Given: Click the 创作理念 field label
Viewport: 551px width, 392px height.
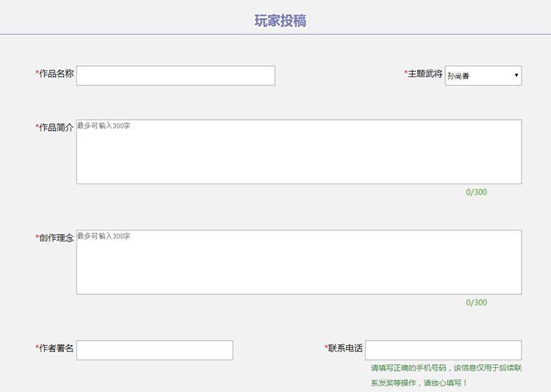Looking at the screenshot, I should pos(57,238).
